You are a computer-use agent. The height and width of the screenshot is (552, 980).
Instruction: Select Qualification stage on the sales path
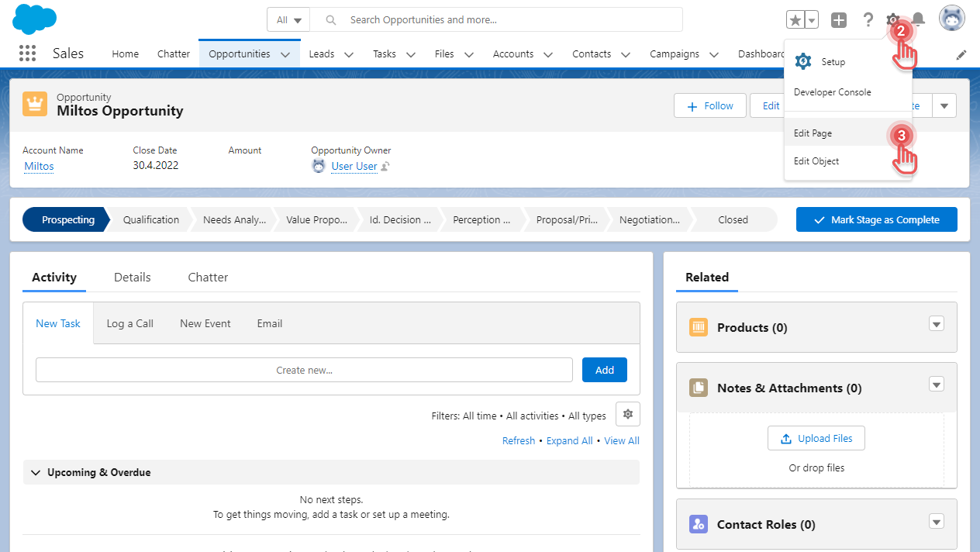(150, 219)
